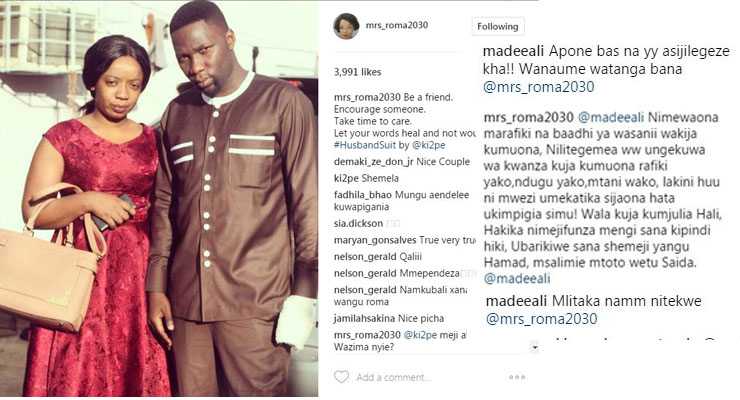Open the #HusbandSuit hashtag link

pos(365,145)
